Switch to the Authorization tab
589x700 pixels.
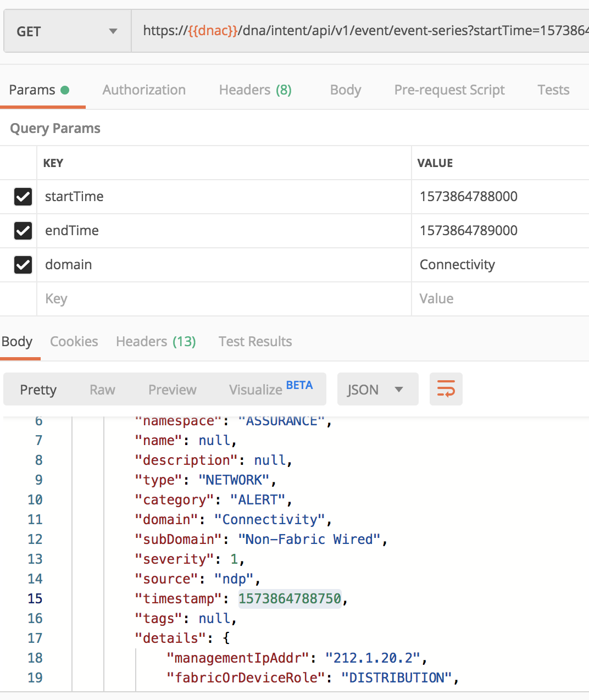tap(144, 90)
